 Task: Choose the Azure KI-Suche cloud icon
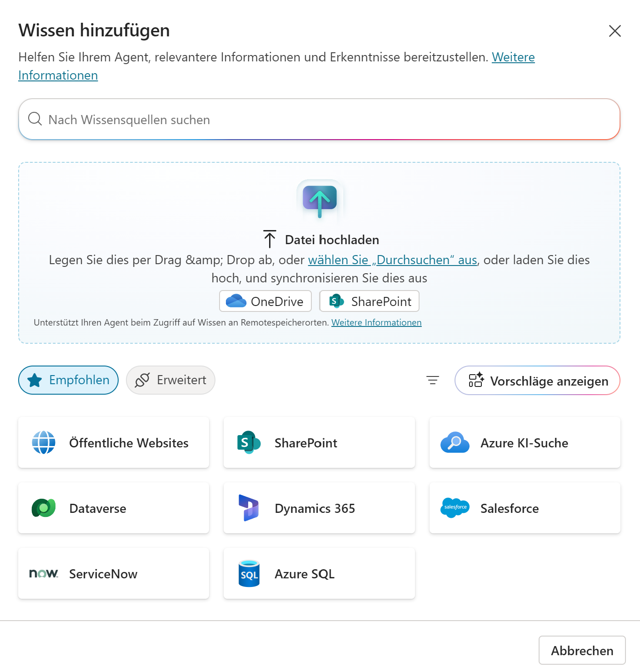(x=455, y=442)
